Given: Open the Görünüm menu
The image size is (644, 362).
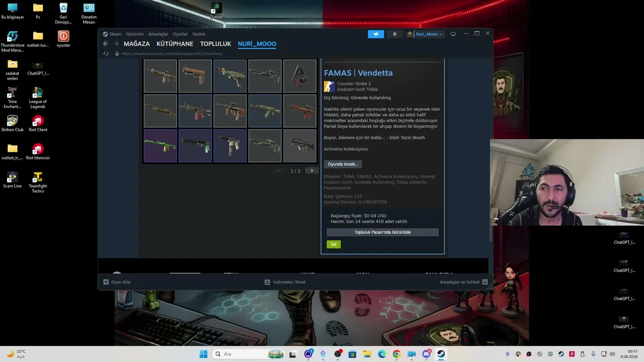Looking at the screenshot, I should click(x=135, y=34).
